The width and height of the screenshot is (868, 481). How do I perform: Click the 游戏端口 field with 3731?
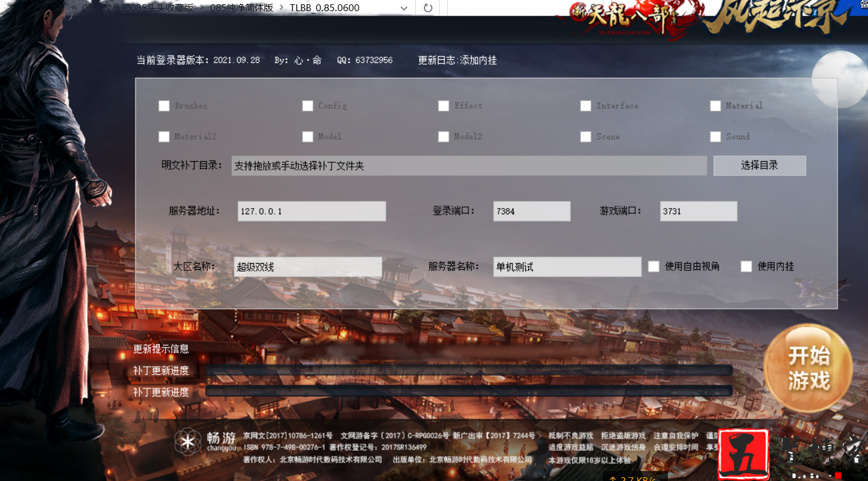(699, 211)
